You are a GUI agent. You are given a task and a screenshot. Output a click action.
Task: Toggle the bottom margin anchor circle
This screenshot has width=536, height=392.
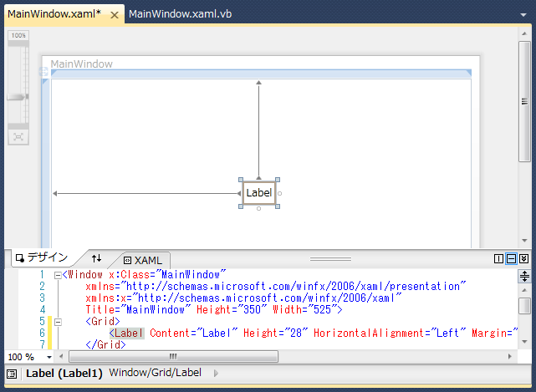coord(258,208)
